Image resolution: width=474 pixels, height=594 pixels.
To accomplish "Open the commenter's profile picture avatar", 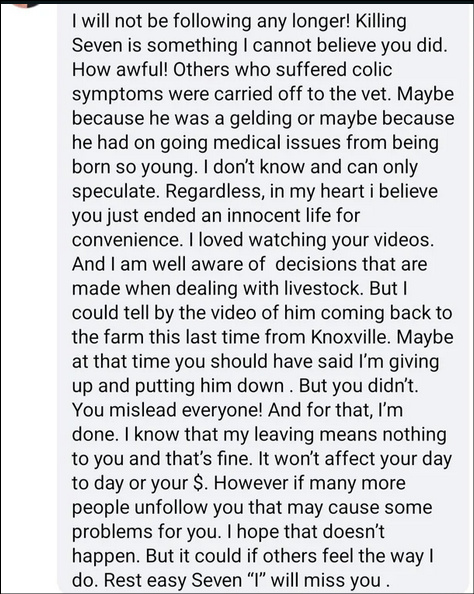I will pyautogui.click(x=28, y=4).
